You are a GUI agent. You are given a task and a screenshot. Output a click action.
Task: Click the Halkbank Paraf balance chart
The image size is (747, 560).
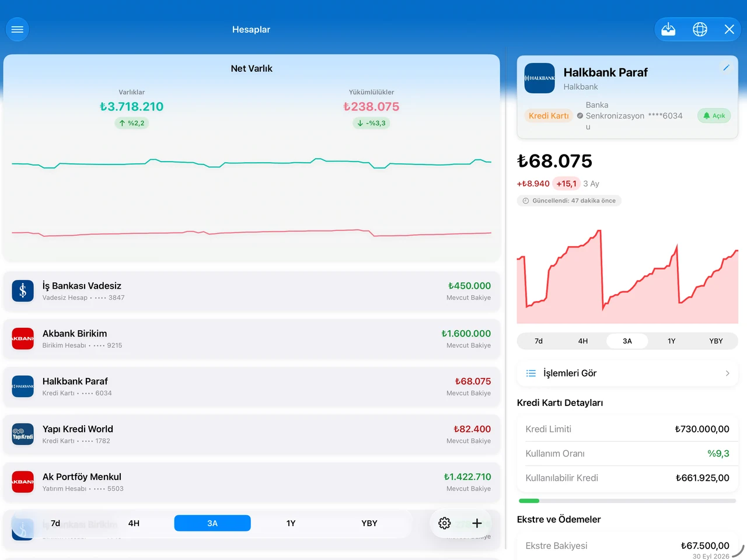click(627, 276)
